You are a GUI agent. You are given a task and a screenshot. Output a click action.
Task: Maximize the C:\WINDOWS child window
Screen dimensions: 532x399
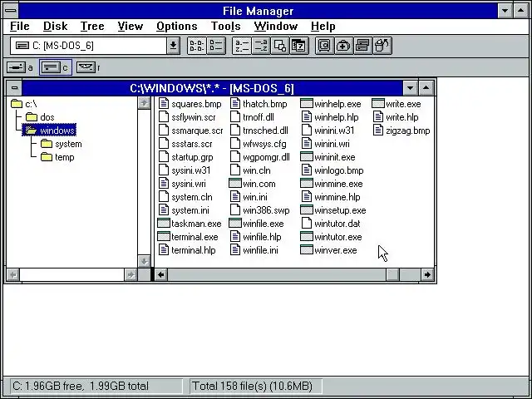(x=426, y=88)
